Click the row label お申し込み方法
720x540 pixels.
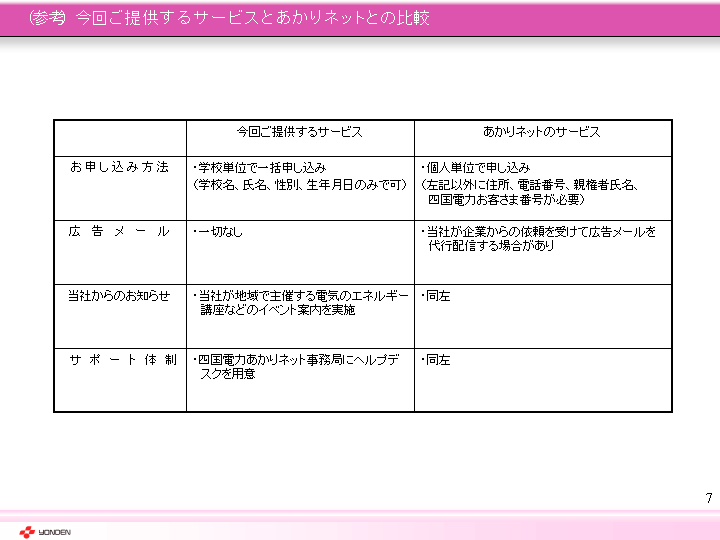coord(119,167)
